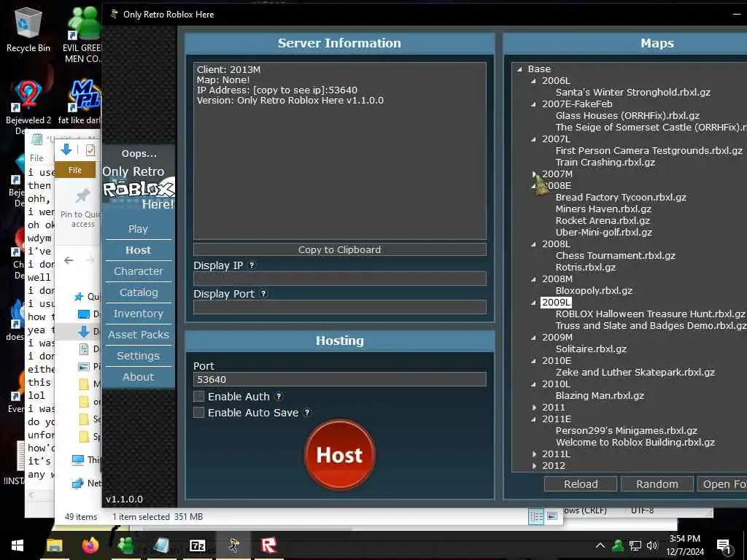Expand the 2012 map folder
Viewport: 747px width, 560px height.
(x=533, y=466)
